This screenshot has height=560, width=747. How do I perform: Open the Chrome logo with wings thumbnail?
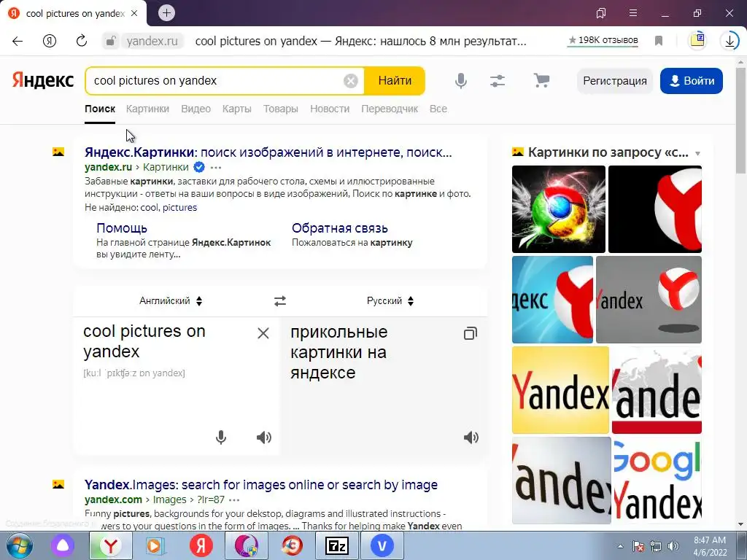click(558, 209)
